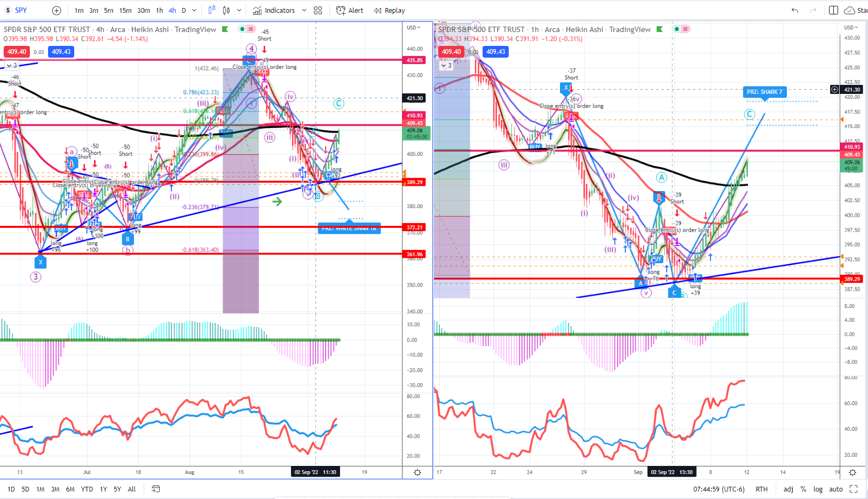Screen dimensions: 868x499
Task: Click the PRZ: SHARK 7 label on right chart
Action: tap(764, 92)
